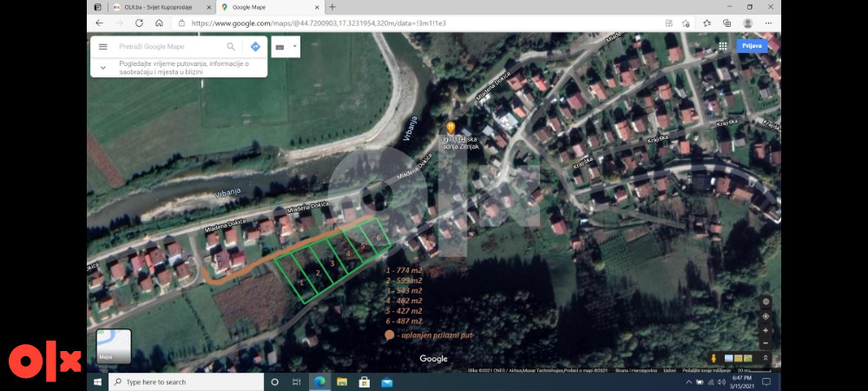Go back to the previous page
Image resolution: width=868 pixels, height=391 pixels.
pos(100,23)
